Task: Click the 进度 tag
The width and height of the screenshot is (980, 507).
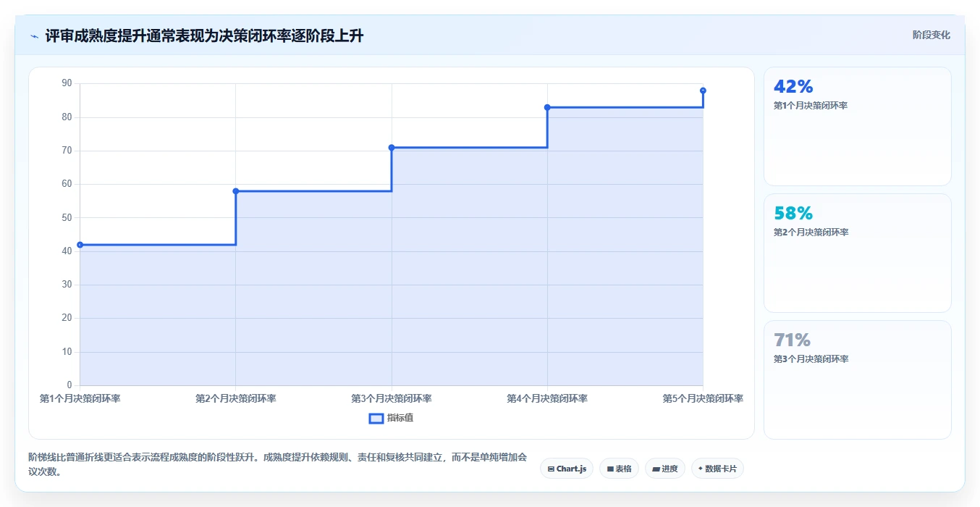Action: 665,469
